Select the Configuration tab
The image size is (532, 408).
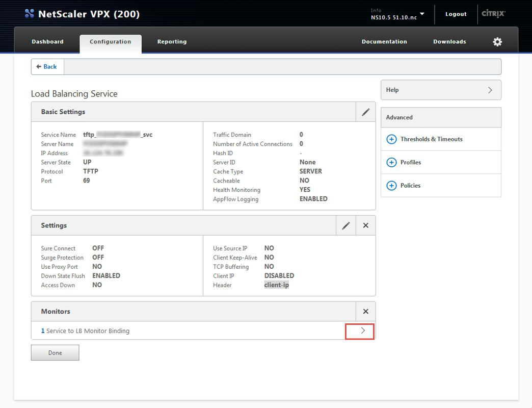coord(111,42)
